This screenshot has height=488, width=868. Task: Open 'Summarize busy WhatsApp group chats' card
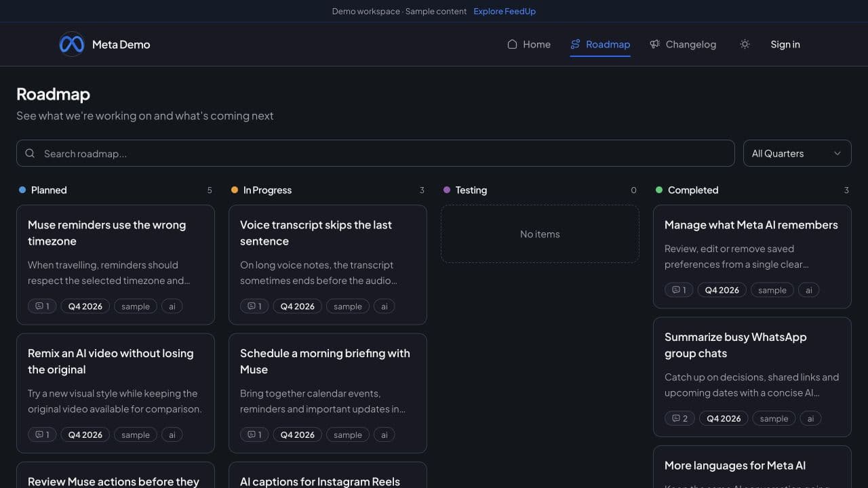click(752, 377)
